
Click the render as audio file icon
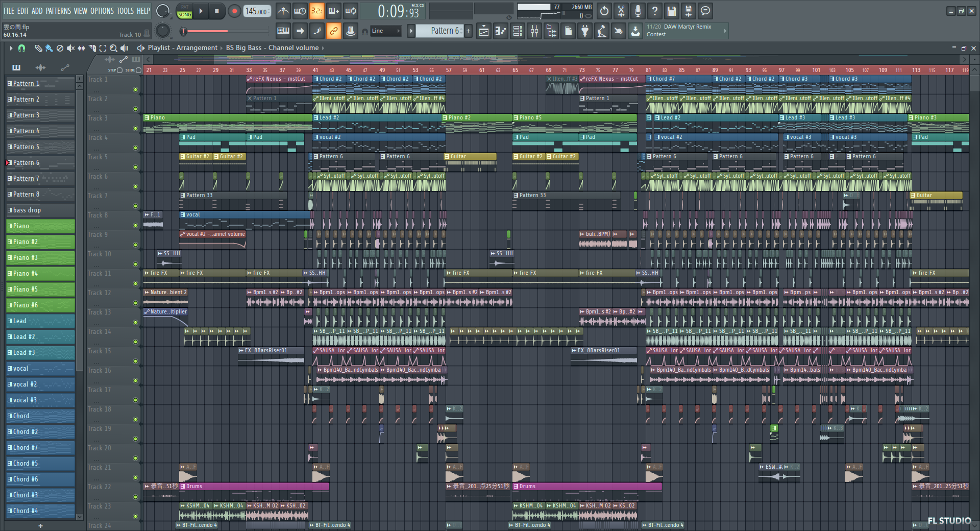[689, 11]
